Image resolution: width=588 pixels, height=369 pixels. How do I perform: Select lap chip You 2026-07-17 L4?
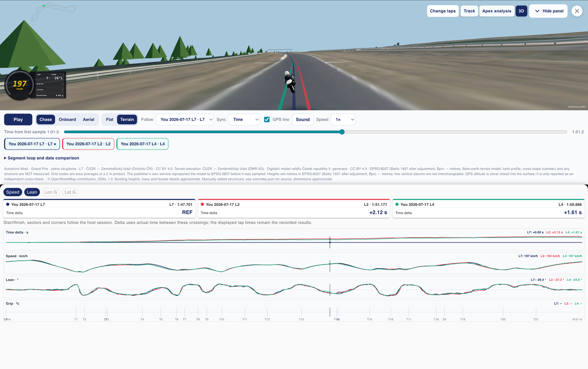tap(143, 144)
